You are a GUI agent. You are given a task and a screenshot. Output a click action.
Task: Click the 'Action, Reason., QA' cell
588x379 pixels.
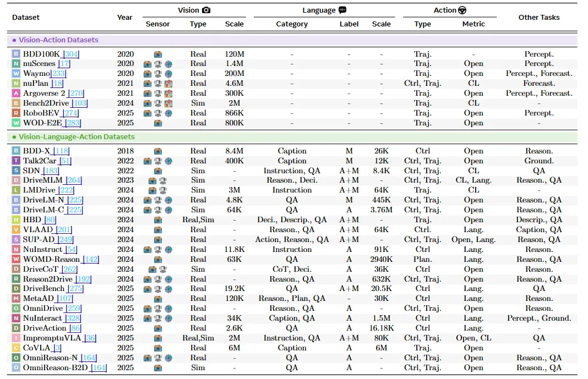click(292, 239)
